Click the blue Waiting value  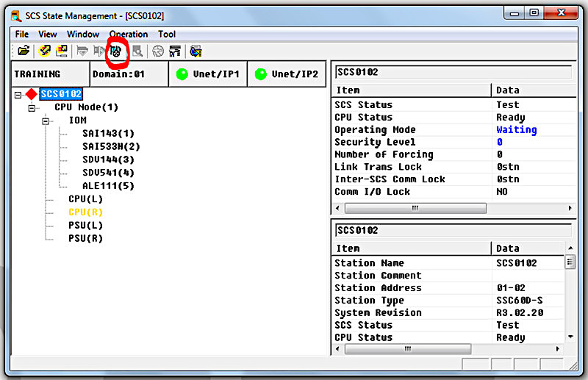[517, 130]
